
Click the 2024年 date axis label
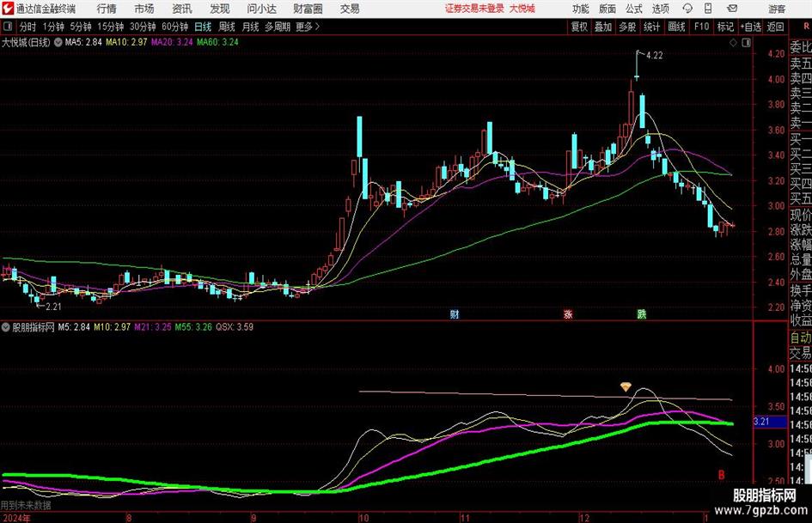point(16,517)
